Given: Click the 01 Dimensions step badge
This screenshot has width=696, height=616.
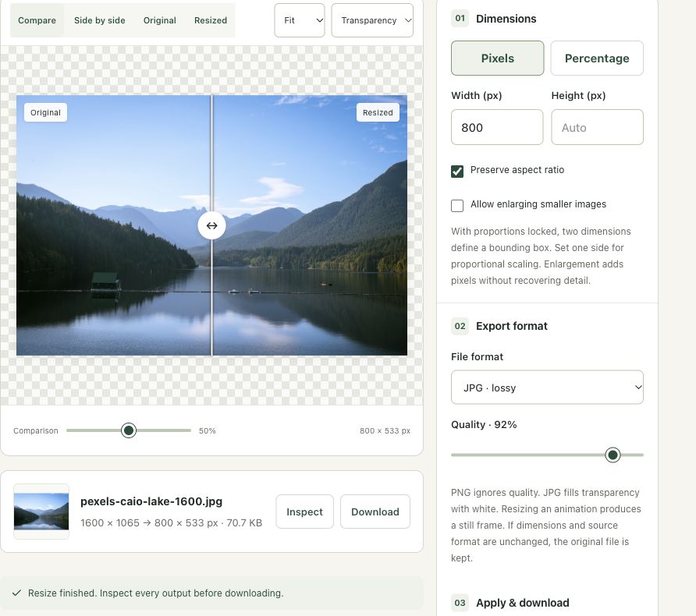Looking at the screenshot, I should pyautogui.click(x=460, y=19).
